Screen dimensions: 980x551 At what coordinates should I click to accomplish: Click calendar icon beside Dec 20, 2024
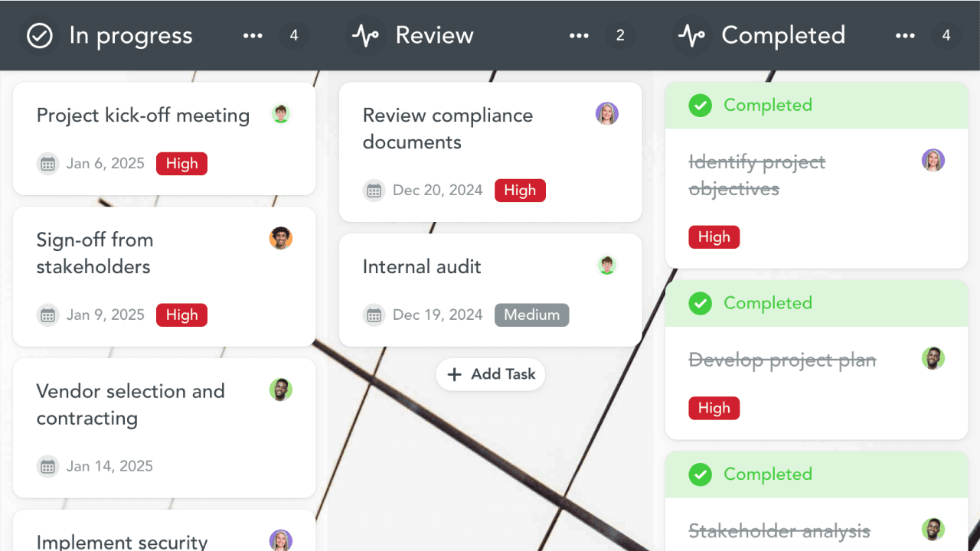[374, 191]
